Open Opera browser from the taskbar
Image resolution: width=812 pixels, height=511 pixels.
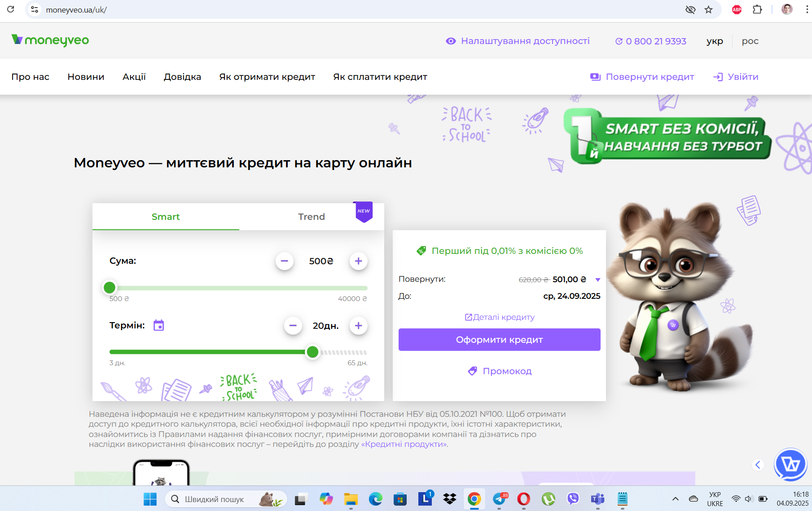tap(524, 499)
